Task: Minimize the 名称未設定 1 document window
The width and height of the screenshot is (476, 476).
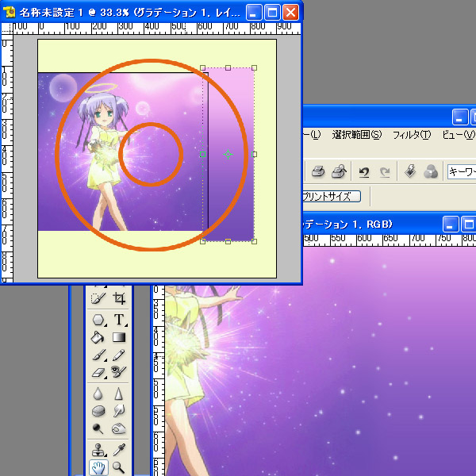Action: 254,13
